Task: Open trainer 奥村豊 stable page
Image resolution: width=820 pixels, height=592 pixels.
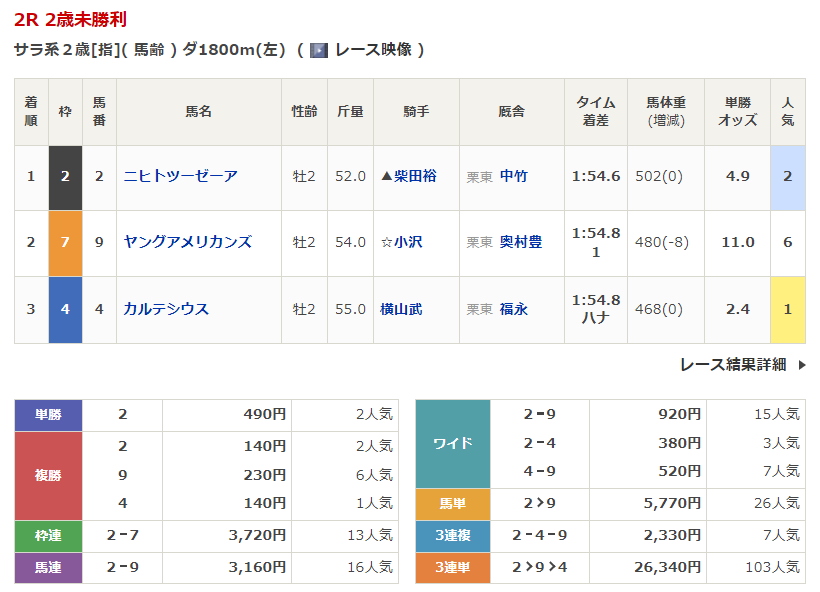Action: click(521, 242)
